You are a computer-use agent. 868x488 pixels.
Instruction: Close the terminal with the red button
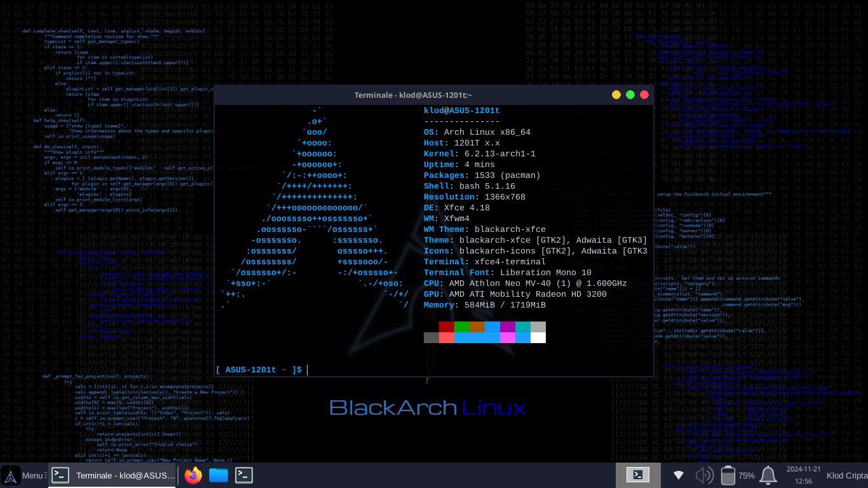pos(644,95)
